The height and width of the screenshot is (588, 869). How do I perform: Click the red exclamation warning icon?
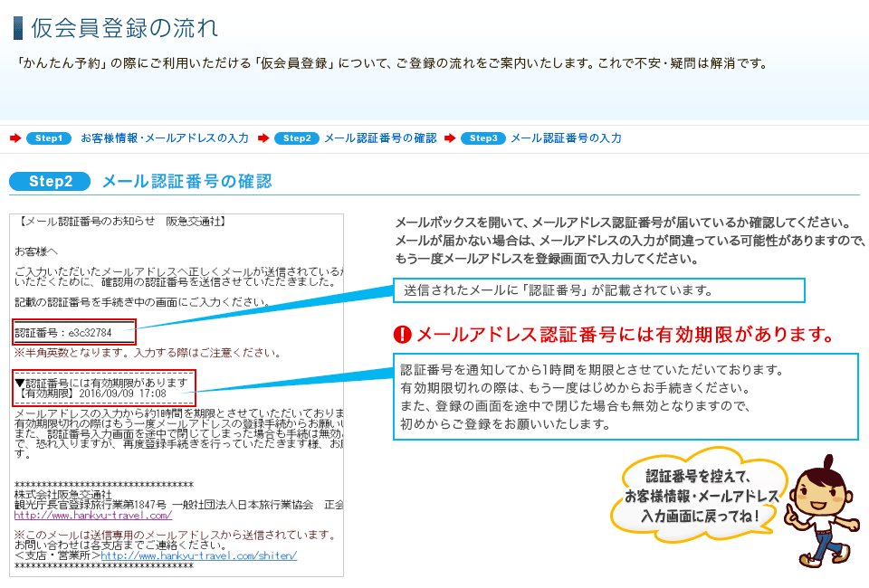pos(403,336)
